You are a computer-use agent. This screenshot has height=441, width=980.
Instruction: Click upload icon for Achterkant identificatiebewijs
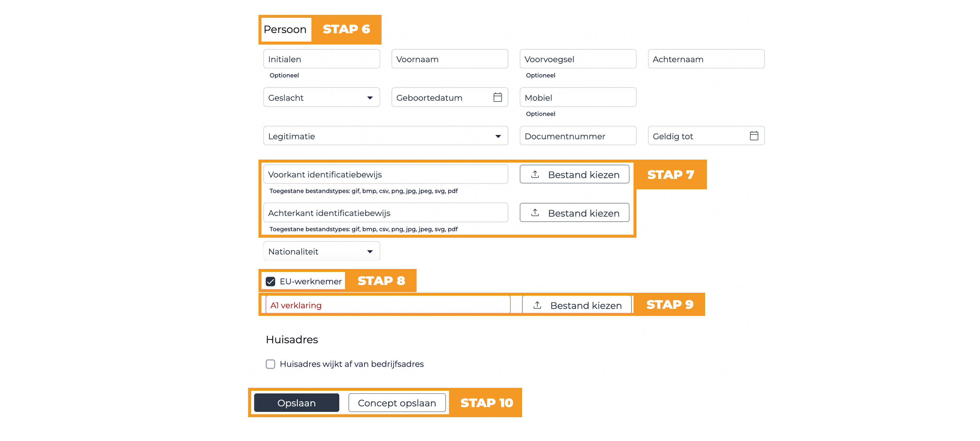pos(535,213)
